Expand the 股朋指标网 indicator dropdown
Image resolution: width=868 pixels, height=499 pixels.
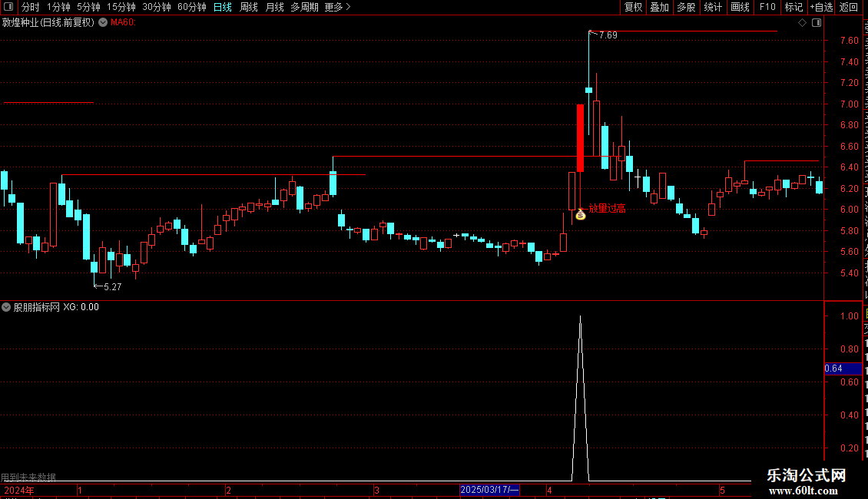[x=6, y=307]
